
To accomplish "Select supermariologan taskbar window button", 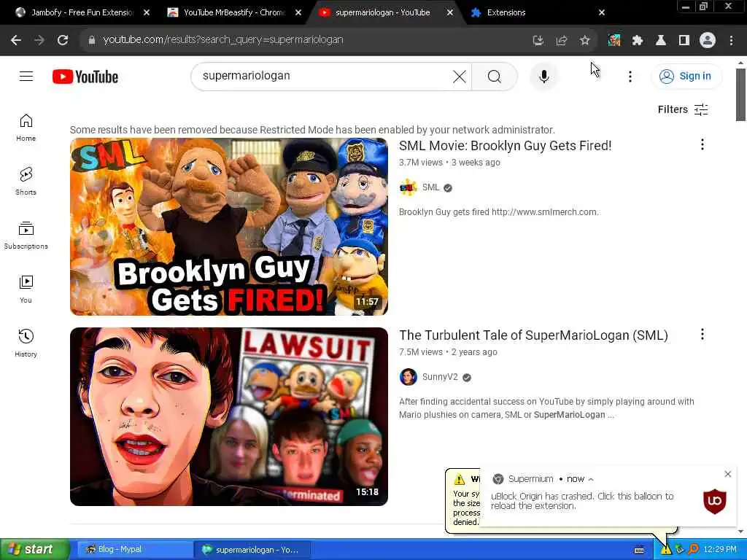I will click(x=252, y=550).
